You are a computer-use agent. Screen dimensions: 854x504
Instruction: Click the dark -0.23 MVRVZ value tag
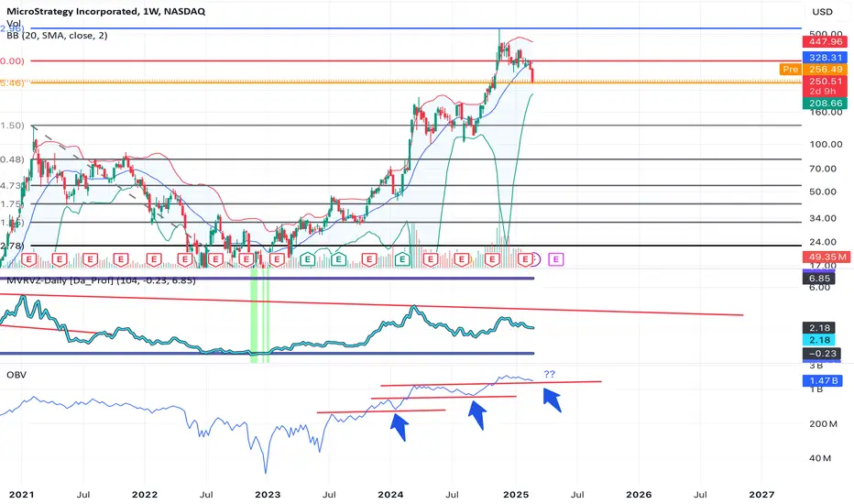(x=822, y=354)
